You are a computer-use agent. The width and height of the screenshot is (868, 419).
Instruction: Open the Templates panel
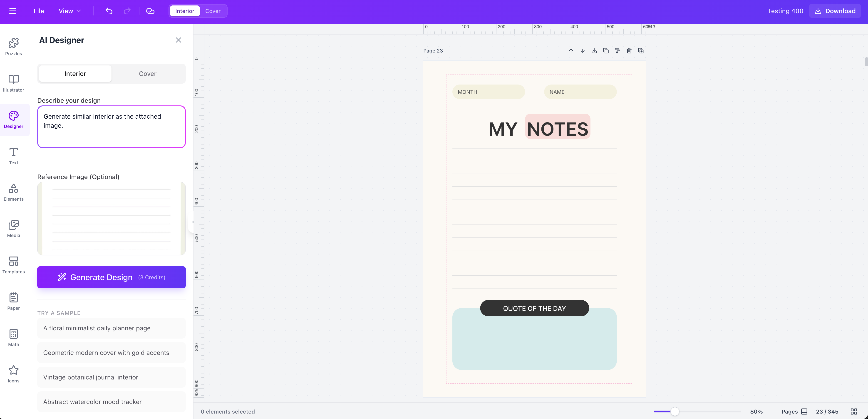tap(13, 265)
